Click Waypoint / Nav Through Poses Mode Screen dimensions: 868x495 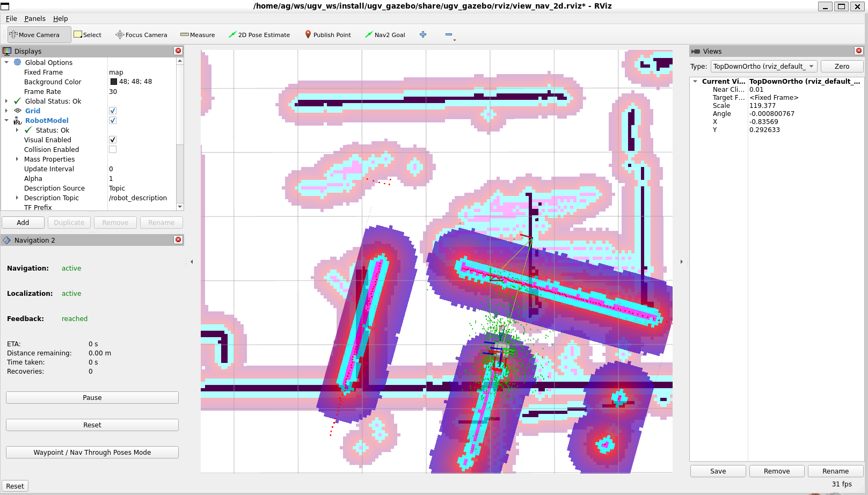click(x=92, y=453)
